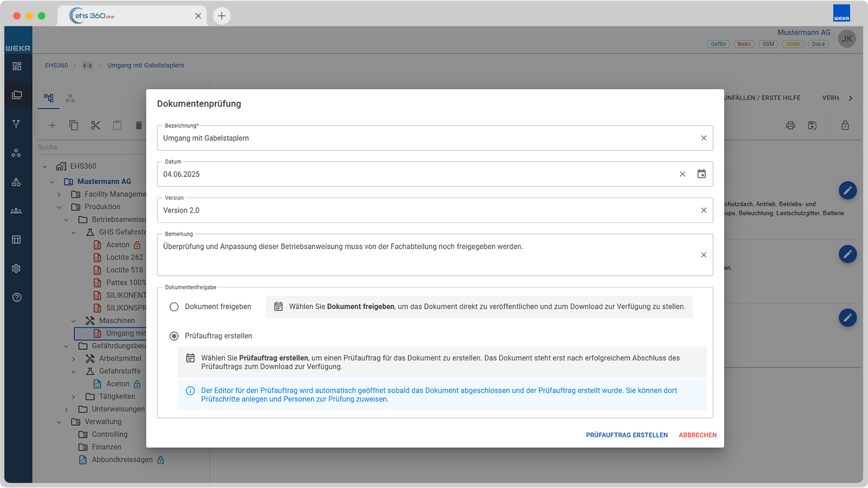868x488 pixels.
Task: Open the table layout sidebar icon
Action: tap(17, 240)
